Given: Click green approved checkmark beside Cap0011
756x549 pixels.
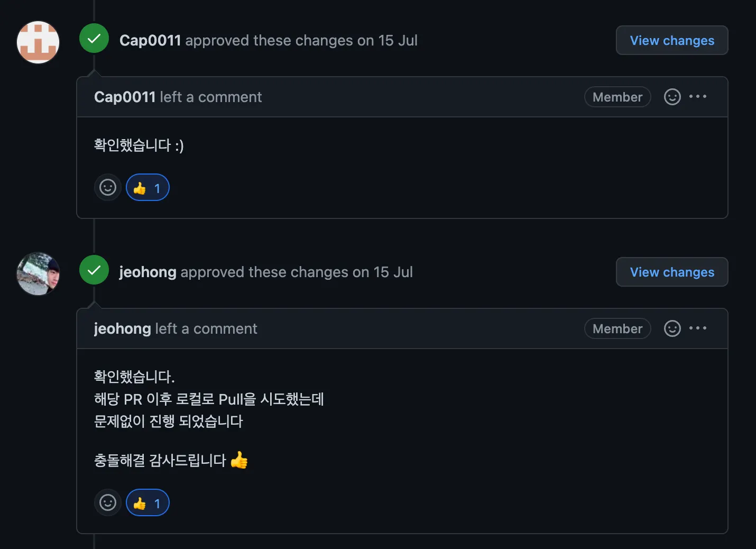Looking at the screenshot, I should [94, 39].
